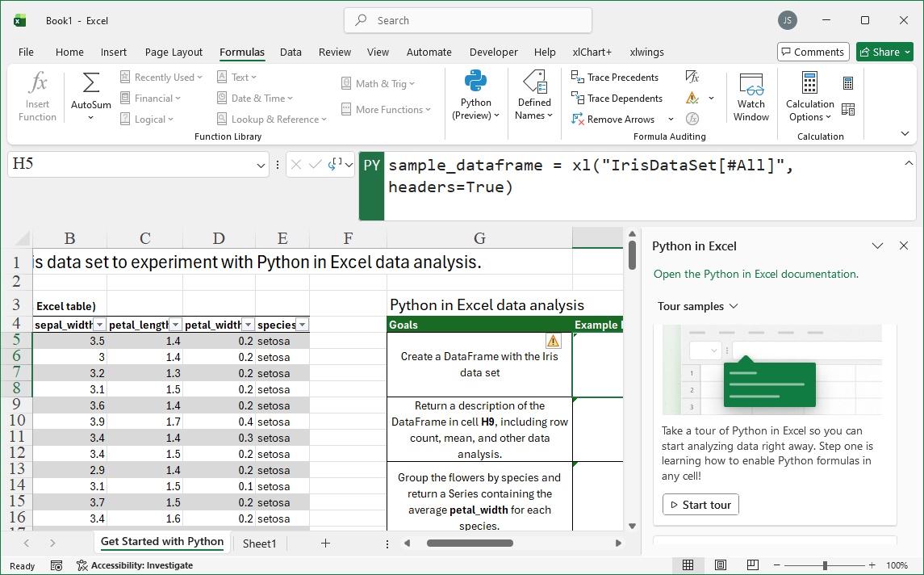
Task: Confirm formula entry with checkmark icon
Action: pyautogui.click(x=316, y=165)
